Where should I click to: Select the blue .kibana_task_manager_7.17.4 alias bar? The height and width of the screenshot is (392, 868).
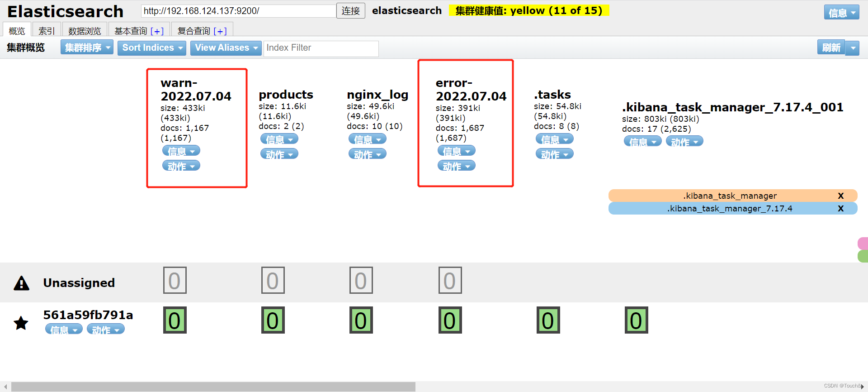click(732, 208)
